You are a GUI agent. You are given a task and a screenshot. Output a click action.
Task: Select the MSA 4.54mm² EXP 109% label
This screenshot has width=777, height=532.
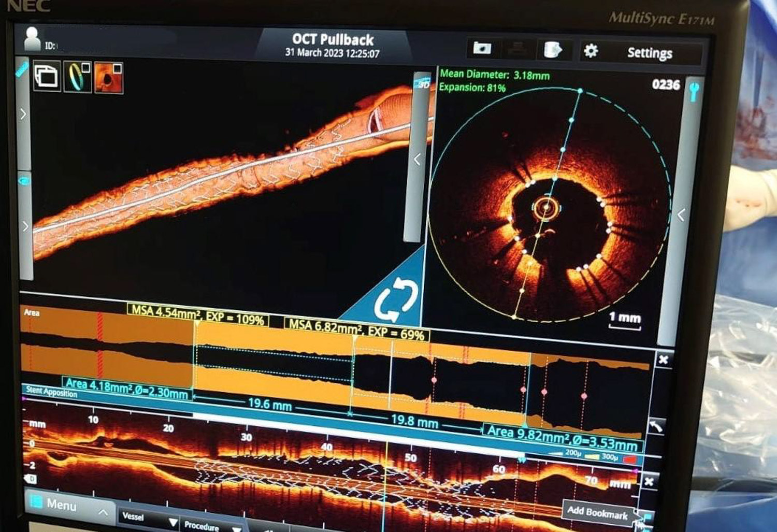(x=198, y=314)
